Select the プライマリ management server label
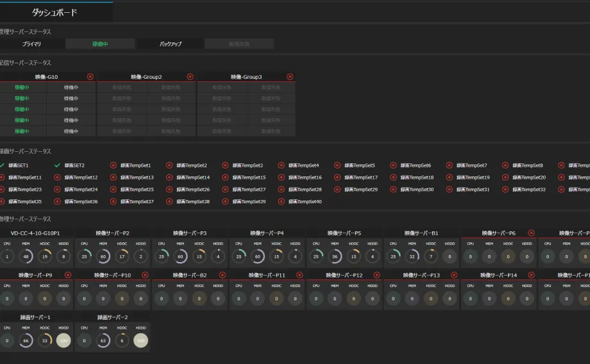Screen dimensions: 590x364 click(32, 44)
